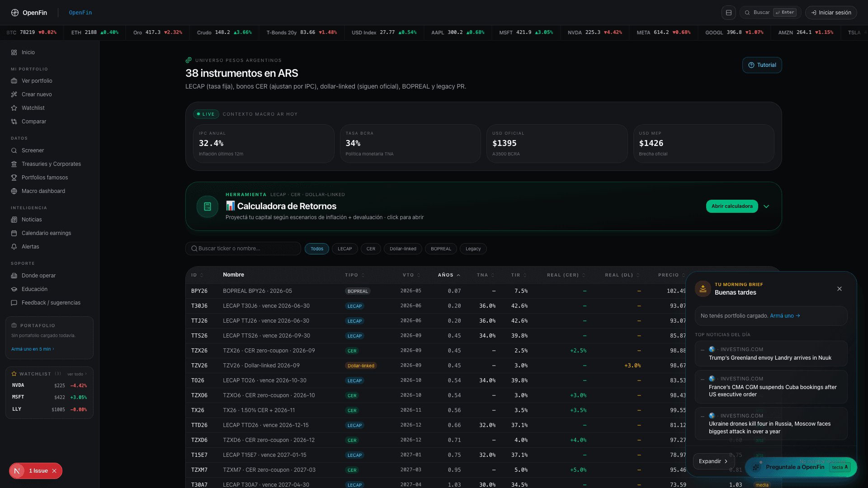Click the Morning Brief sunrise icon
Viewport: 868px width, 488px height.
point(703,289)
